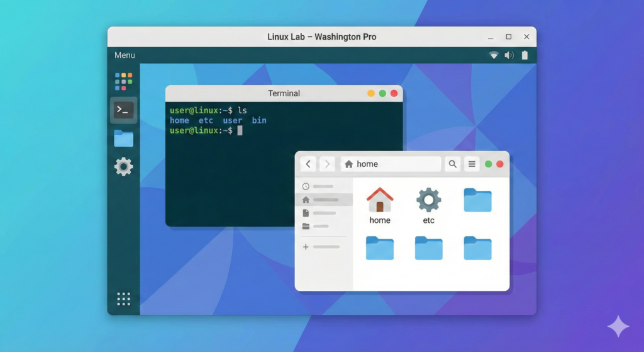Click the Terminal title bar
The height and width of the screenshot is (352, 644).
click(284, 93)
